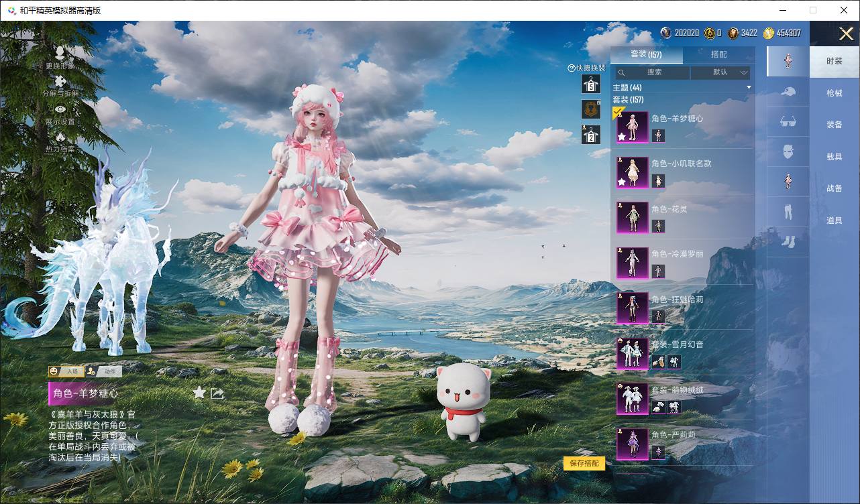Select quick-change outfit slot 5
860x504 pixels.
click(591, 84)
